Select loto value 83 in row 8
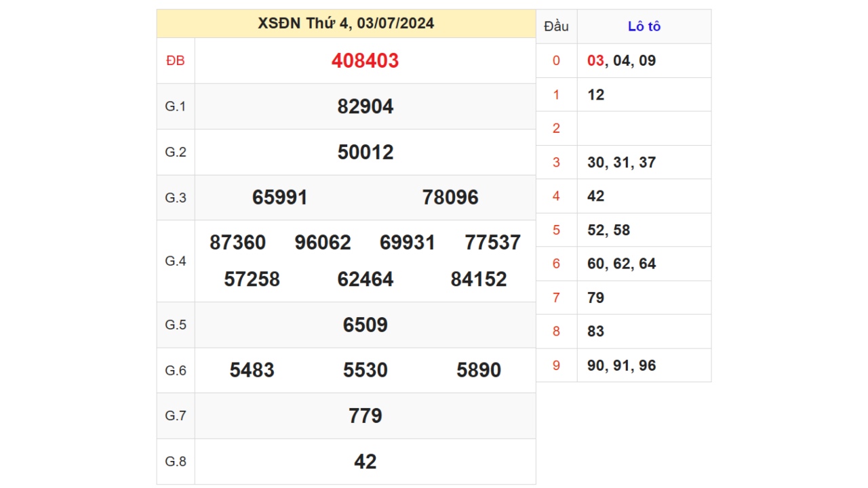Screen dimensions: 868x488 pos(596,332)
